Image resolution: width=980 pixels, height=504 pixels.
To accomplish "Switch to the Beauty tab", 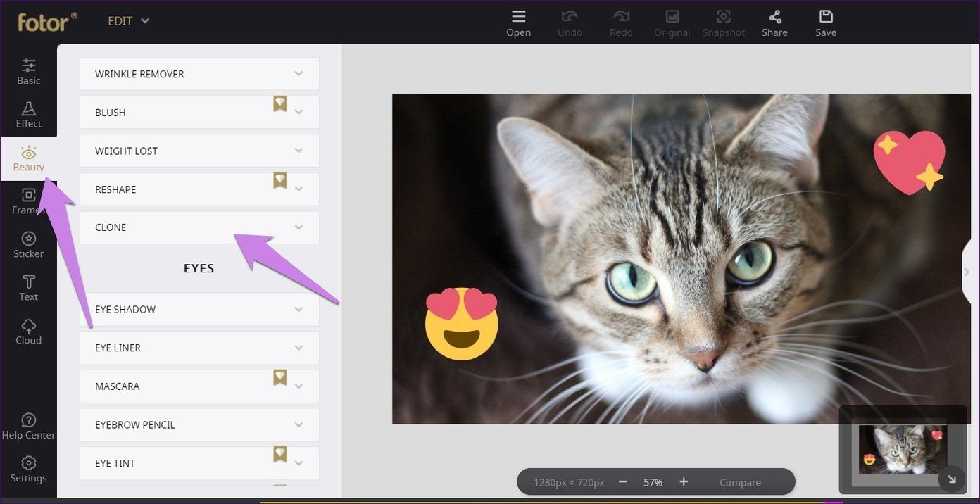I will (28, 158).
